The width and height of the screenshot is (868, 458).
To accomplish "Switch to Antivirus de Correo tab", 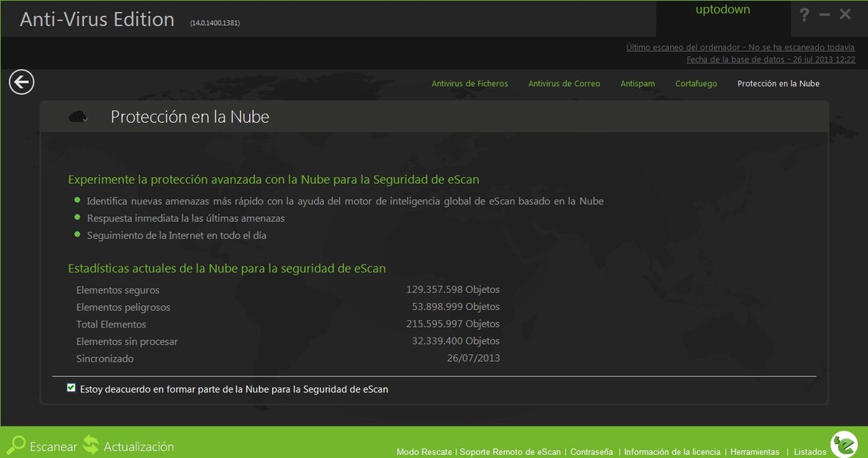I will (x=564, y=83).
